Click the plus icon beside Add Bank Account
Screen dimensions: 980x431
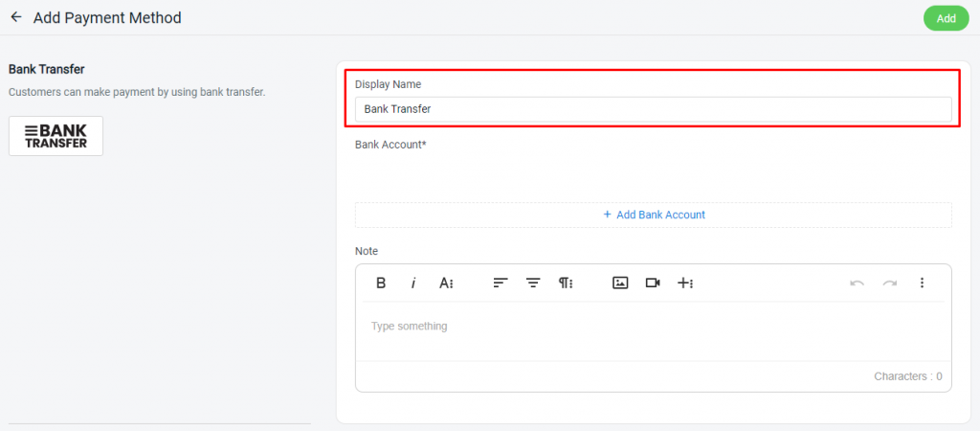(606, 215)
